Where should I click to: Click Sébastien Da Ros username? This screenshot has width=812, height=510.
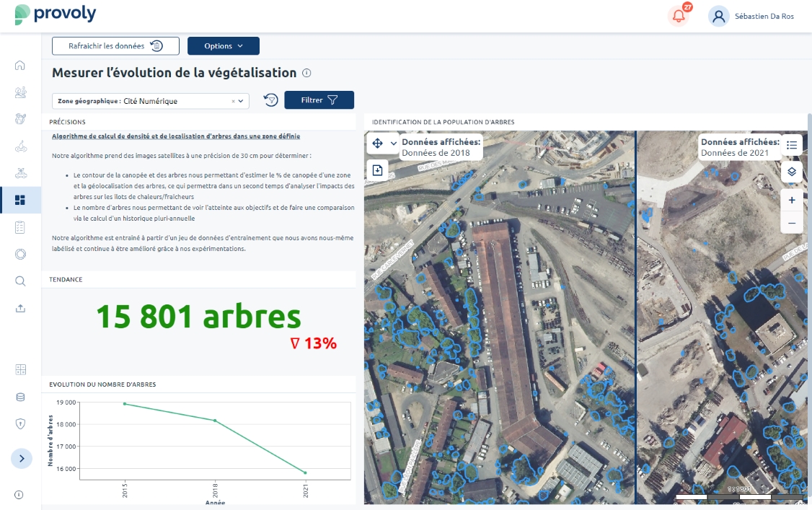(764, 17)
